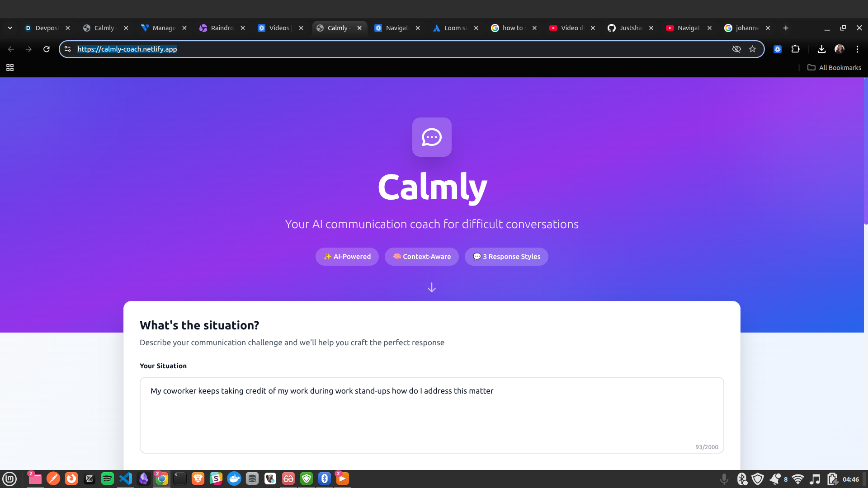The height and width of the screenshot is (488, 868).
Task: Reload the Calmly page
Action: coord(46,49)
